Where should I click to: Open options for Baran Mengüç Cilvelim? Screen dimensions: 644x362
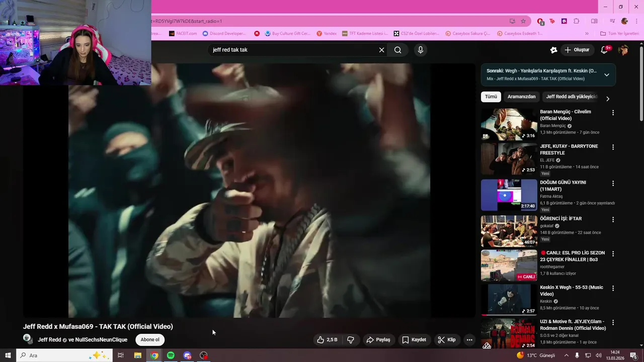pos(613,113)
